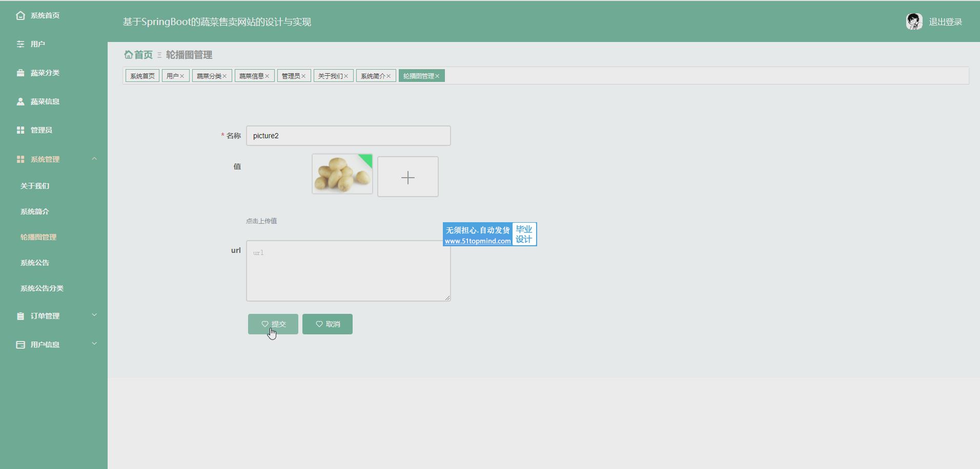Click the 首页 breadcrumb link
The width and height of the screenshot is (980, 469).
click(x=144, y=54)
